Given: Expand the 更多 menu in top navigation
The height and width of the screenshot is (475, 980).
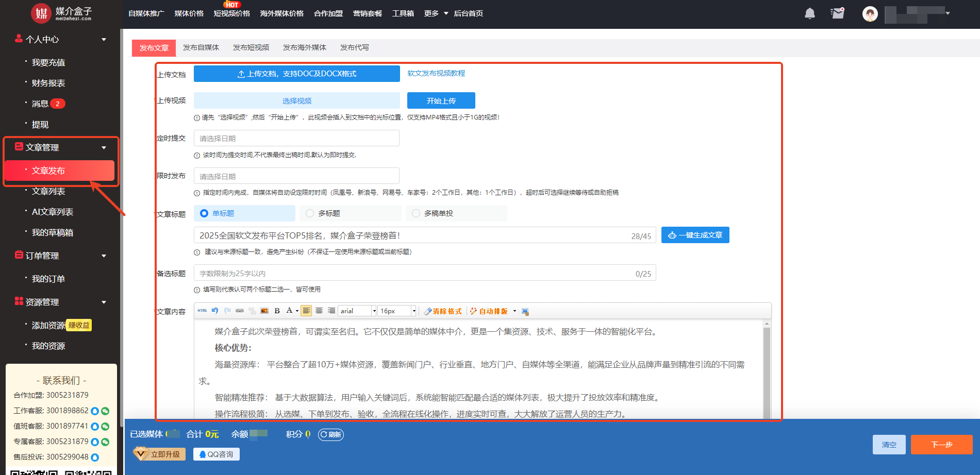Looking at the screenshot, I should tap(436, 13).
